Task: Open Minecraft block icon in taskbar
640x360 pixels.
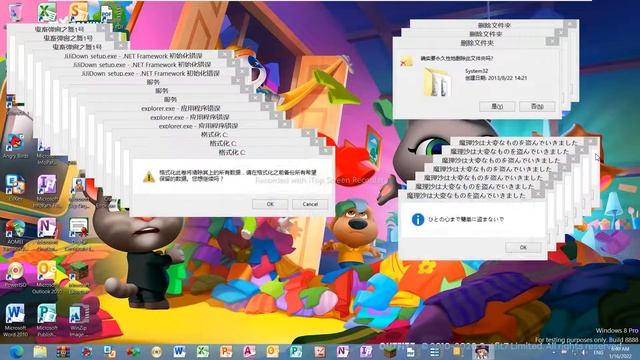Action: point(390,352)
